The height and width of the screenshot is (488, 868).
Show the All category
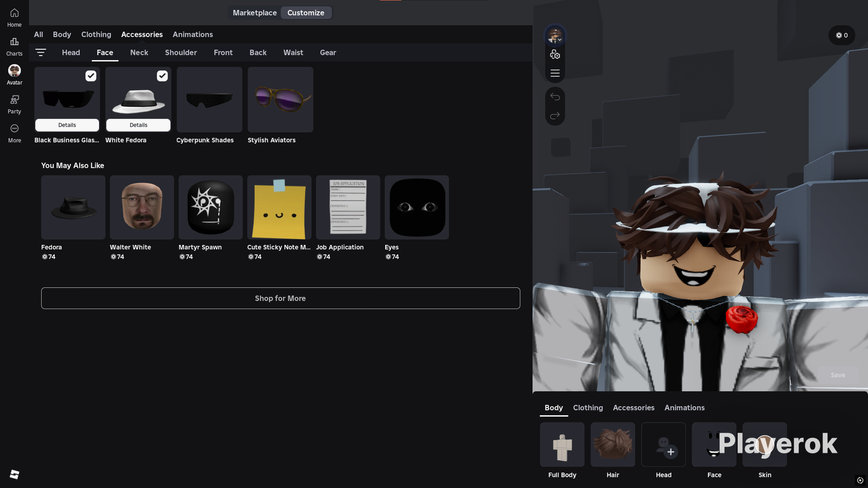39,35
